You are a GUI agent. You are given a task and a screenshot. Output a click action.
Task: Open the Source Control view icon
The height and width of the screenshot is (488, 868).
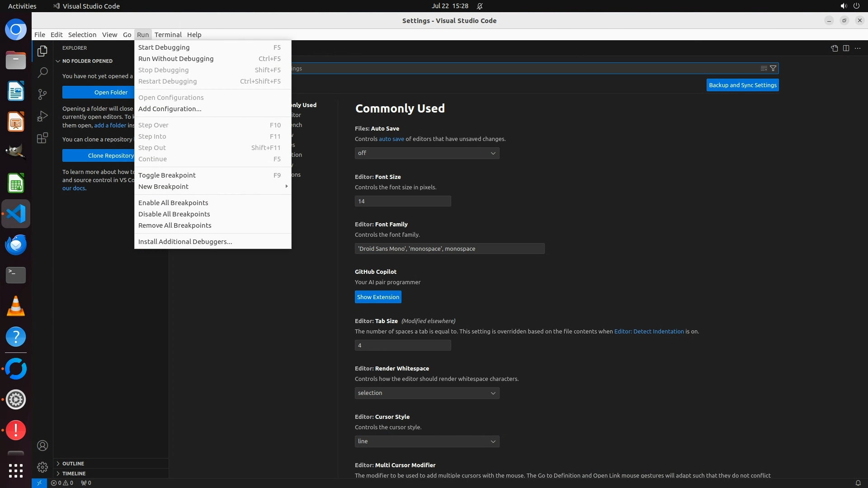click(x=42, y=94)
